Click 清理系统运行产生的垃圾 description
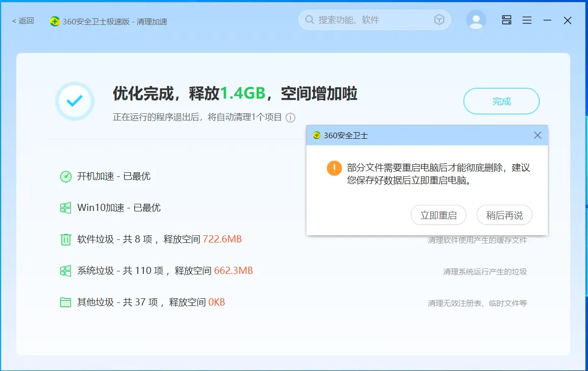 point(485,271)
